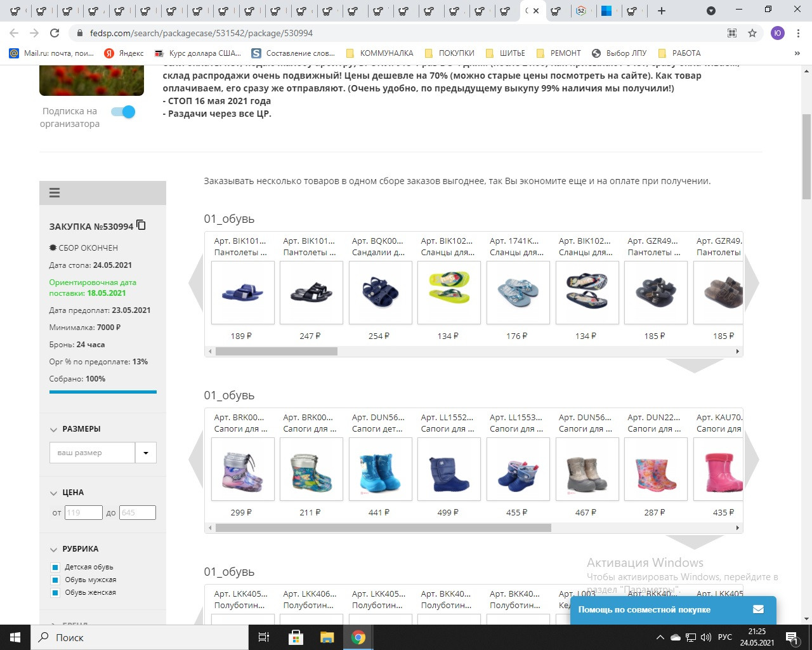812x650 pixels.
Task: Show more bookmarks chevron
Action: [x=797, y=53]
